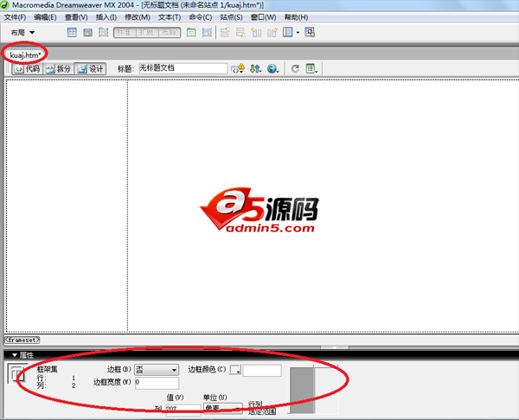Switch to 标准 layout mode

click(125, 33)
